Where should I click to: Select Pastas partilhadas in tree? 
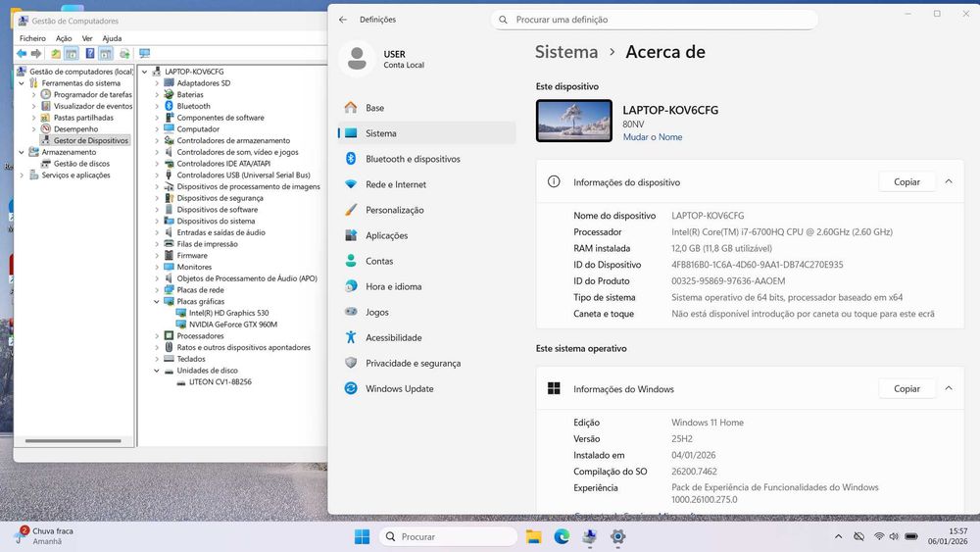(83, 118)
